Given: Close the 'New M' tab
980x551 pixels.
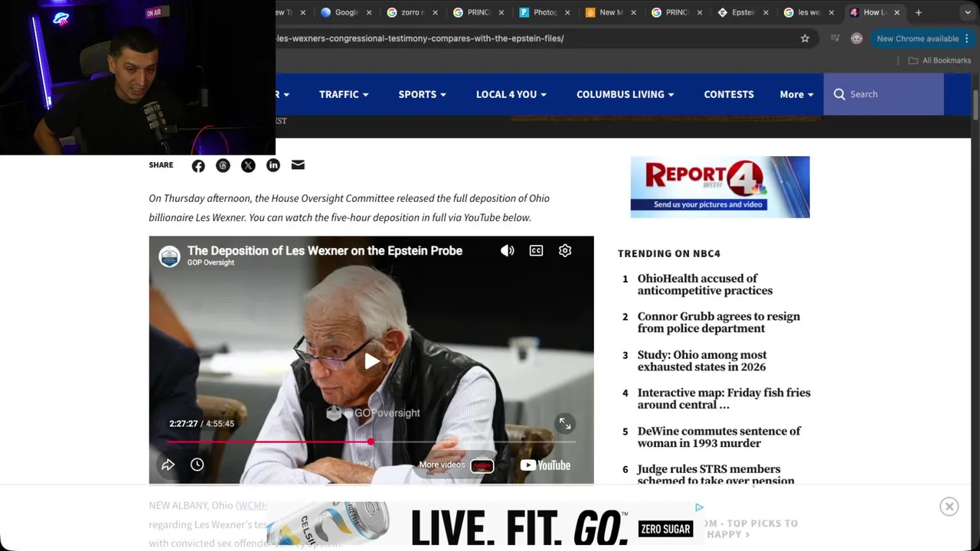Looking at the screenshot, I should [634, 12].
